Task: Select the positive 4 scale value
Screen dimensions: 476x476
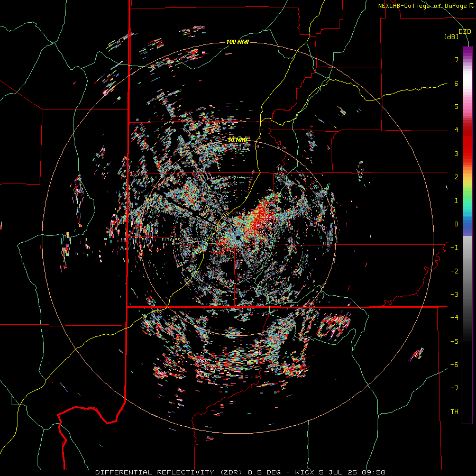Action: pyautogui.click(x=456, y=130)
